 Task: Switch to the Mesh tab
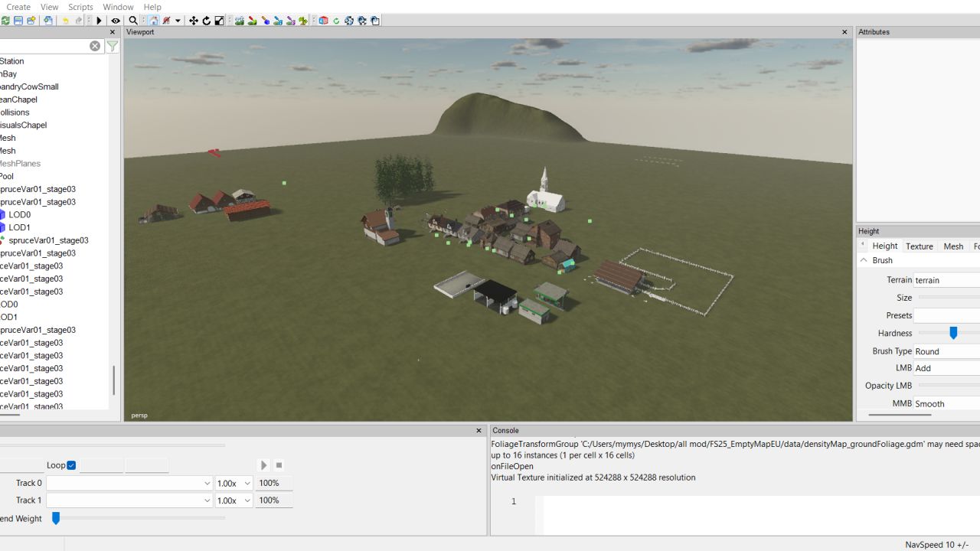953,246
